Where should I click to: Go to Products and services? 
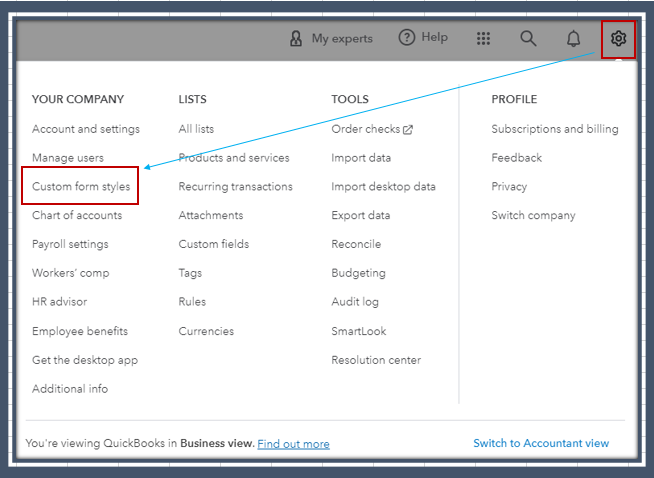tap(234, 158)
